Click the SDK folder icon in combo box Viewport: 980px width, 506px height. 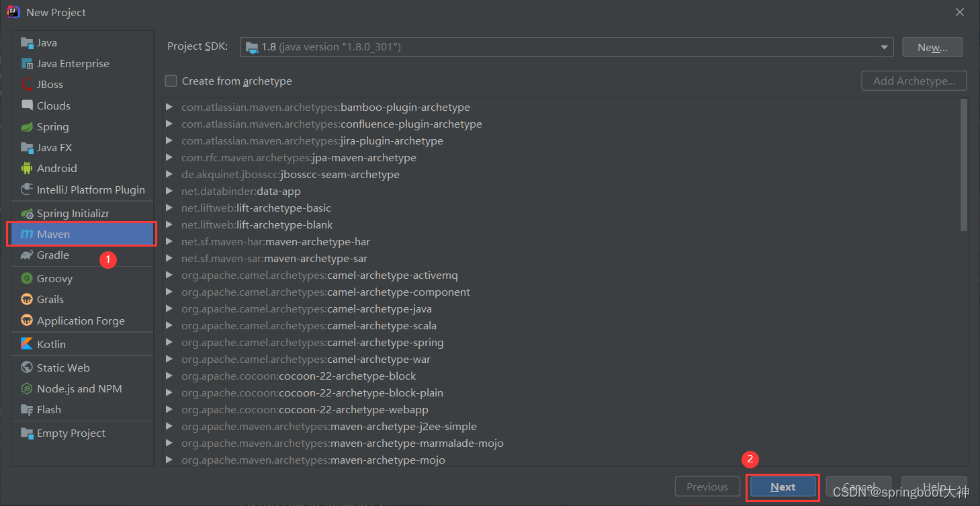(x=252, y=47)
